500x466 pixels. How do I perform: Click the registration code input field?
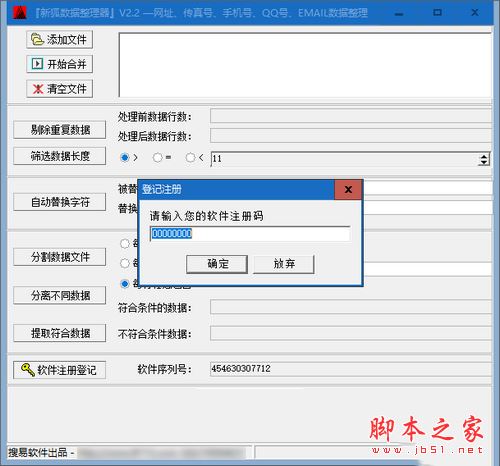tap(250, 233)
